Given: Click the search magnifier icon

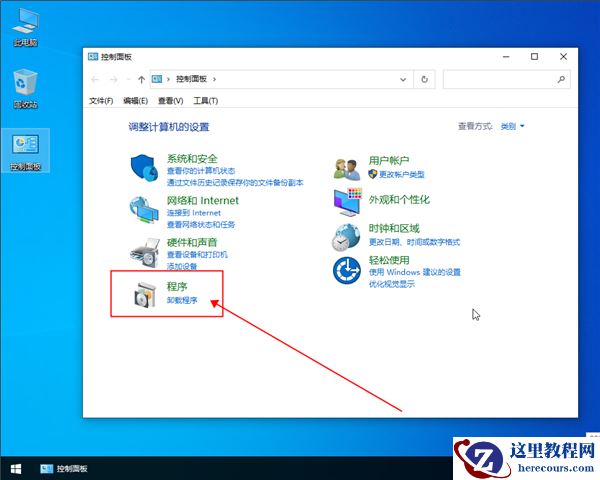Looking at the screenshot, I should click(x=561, y=79).
